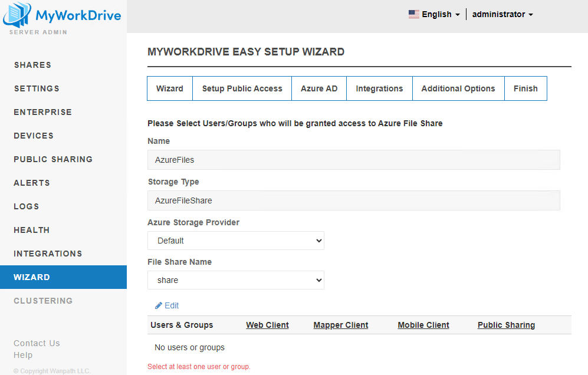Click the Contact Us link
Viewport: 588px width, 375px height.
coord(37,343)
